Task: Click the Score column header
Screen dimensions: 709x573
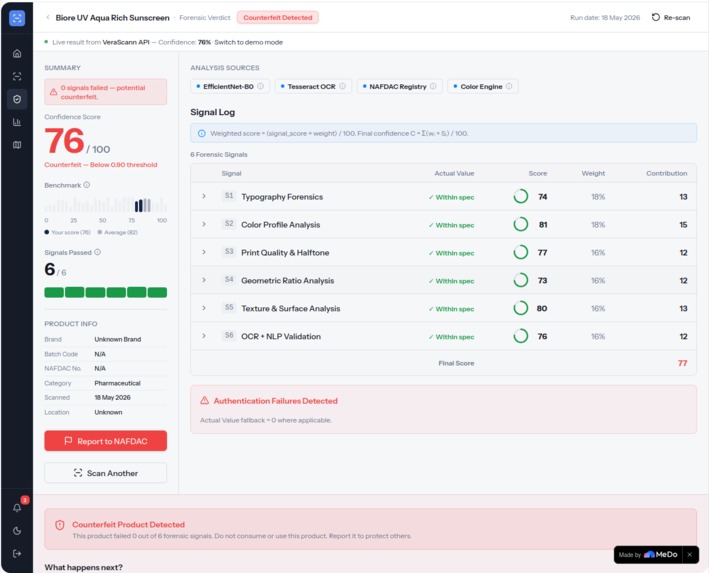Action: pos(538,173)
